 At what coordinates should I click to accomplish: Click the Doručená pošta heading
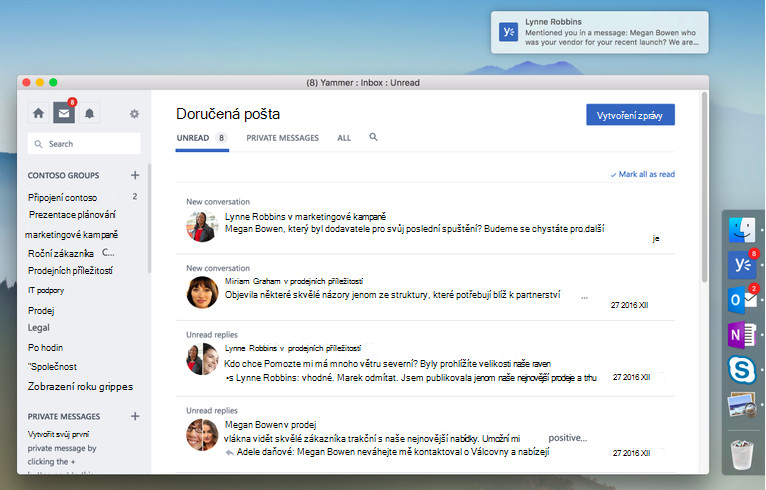pyautogui.click(x=228, y=114)
